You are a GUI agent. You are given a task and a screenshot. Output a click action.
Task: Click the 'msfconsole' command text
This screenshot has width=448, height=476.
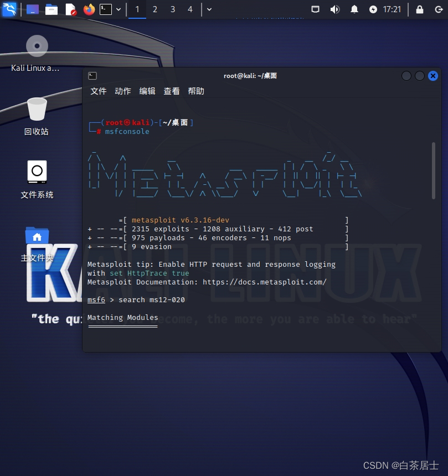[x=127, y=131]
